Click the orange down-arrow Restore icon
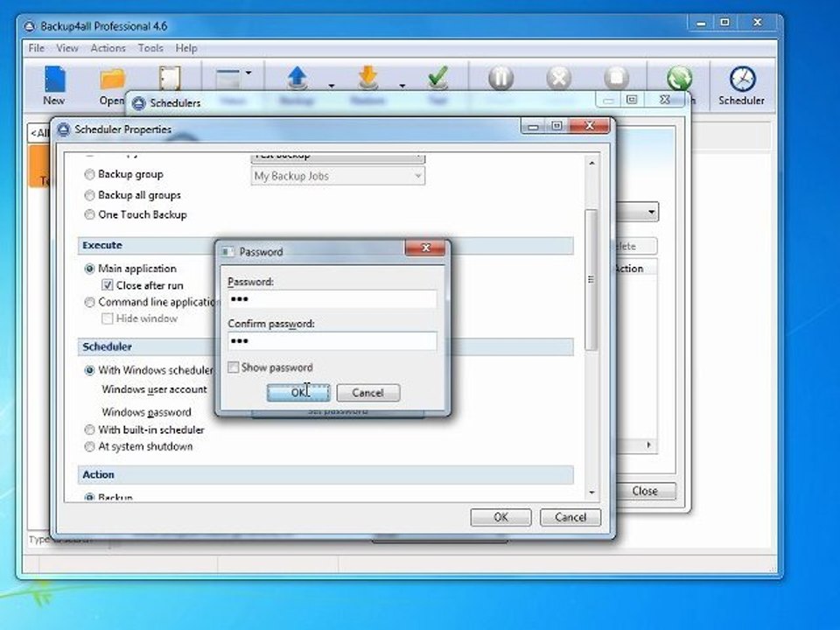Screen dimensions: 840x630 (x=368, y=78)
